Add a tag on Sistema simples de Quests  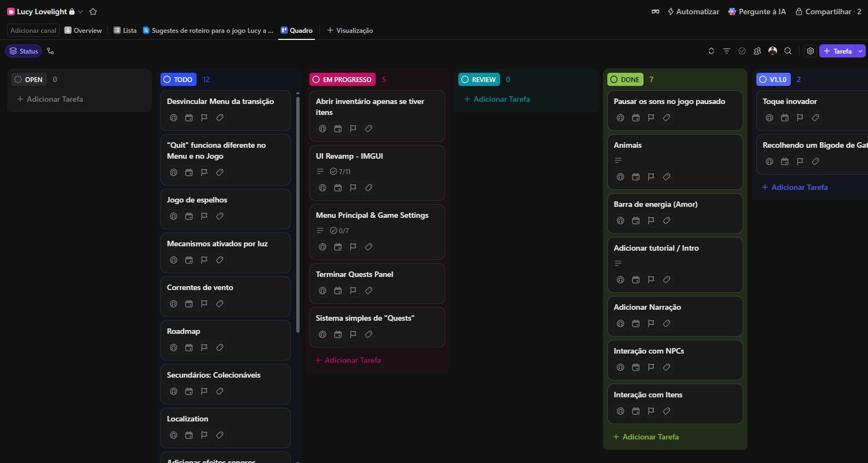369,334
